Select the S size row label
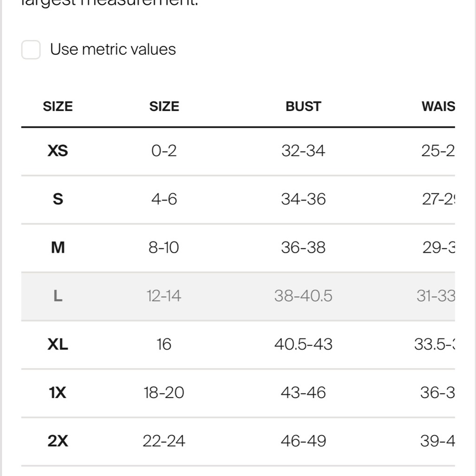 tap(58, 199)
